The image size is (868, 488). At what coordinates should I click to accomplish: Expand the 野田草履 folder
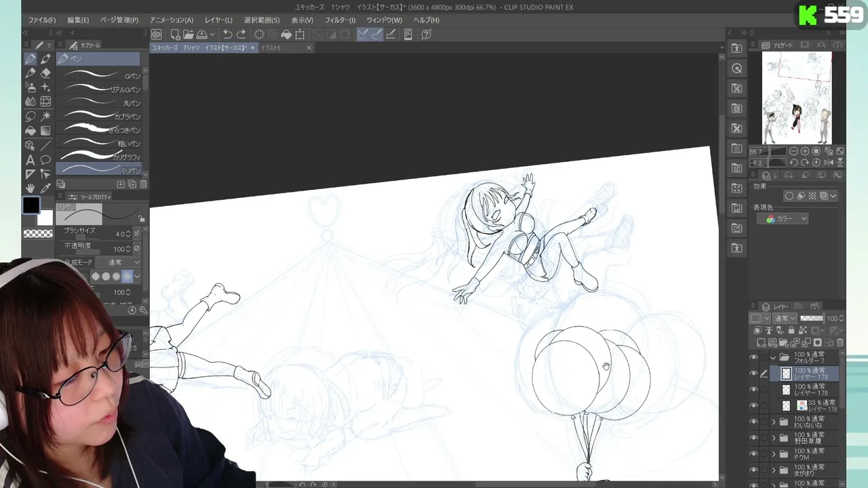click(x=774, y=438)
